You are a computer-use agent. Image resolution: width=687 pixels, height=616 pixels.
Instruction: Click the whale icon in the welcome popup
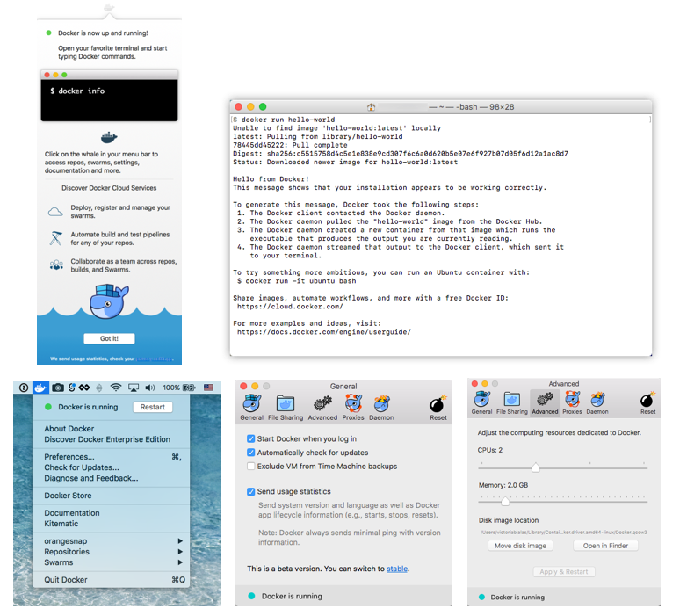109,137
